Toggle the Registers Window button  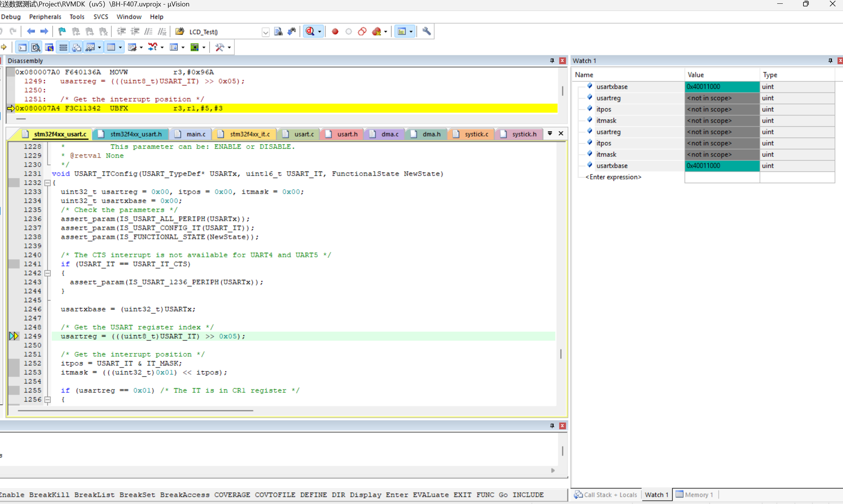[x=63, y=47]
